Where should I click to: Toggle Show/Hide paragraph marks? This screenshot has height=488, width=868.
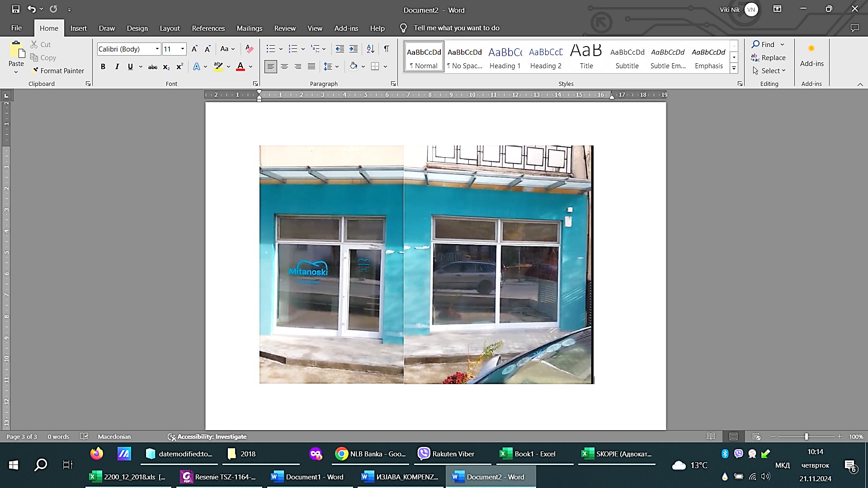coord(387,49)
